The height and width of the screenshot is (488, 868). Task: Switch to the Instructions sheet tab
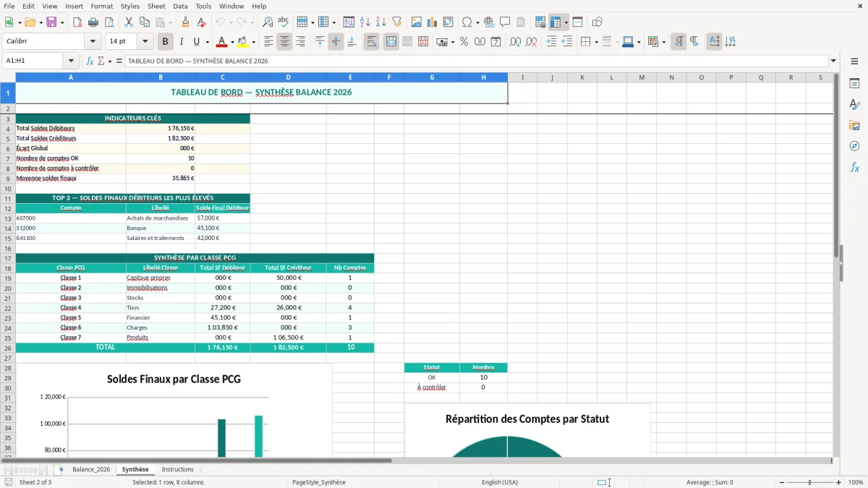point(177,469)
